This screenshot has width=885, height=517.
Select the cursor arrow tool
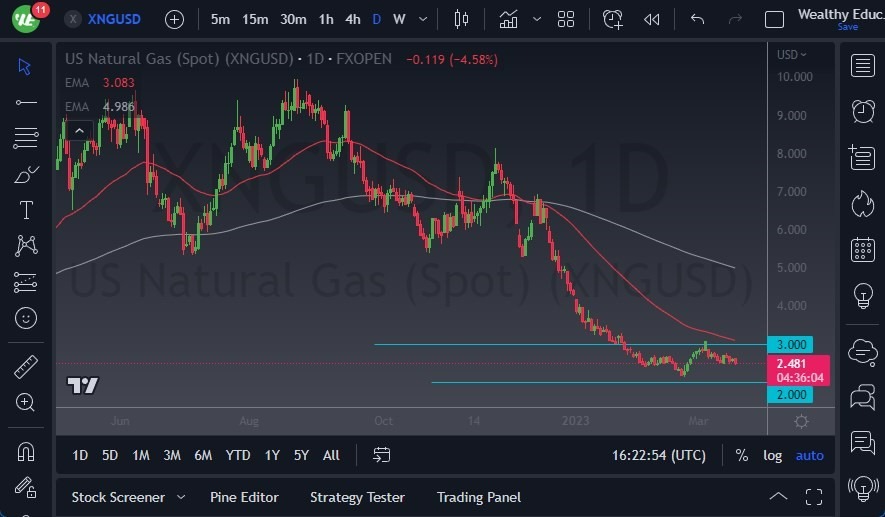click(25, 67)
